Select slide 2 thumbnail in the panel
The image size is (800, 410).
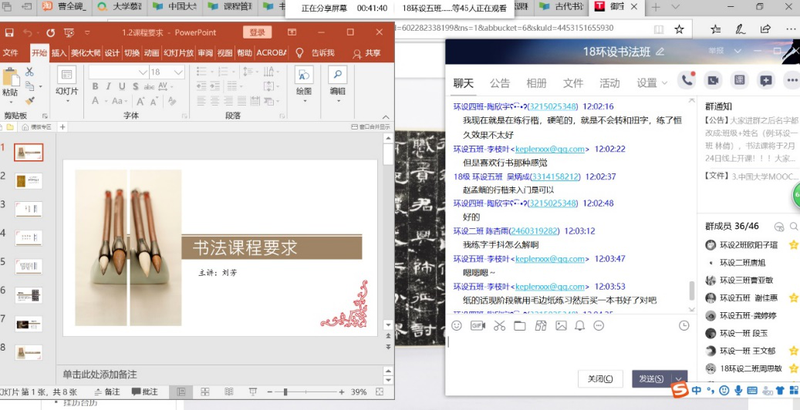pos(29,181)
